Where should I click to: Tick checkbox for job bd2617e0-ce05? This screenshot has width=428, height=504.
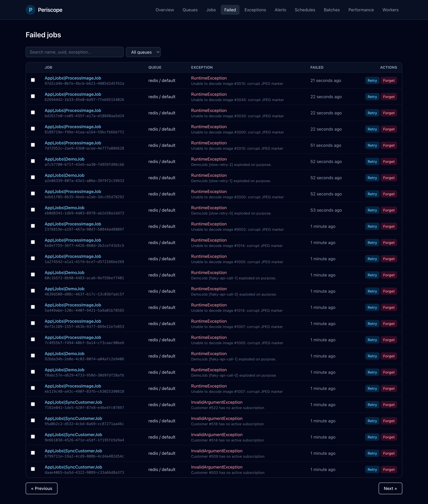pyautogui.click(x=33, y=112)
